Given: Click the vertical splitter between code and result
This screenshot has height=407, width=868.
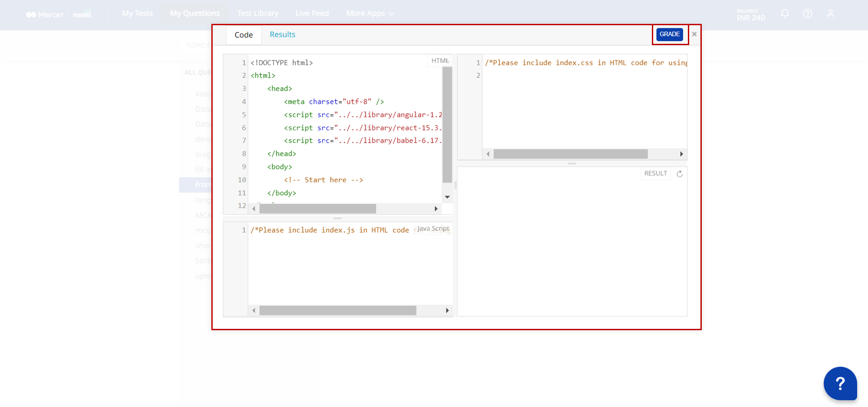Looking at the screenshot, I should click(x=455, y=185).
